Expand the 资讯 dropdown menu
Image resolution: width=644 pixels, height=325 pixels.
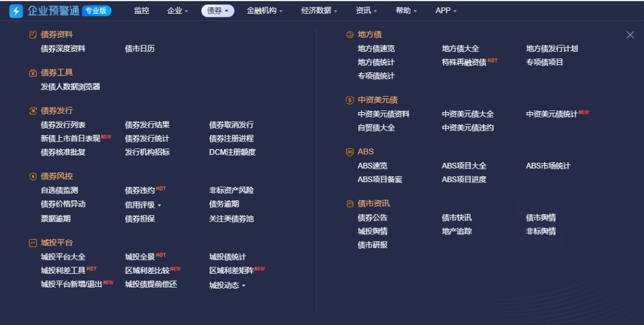pyautogui.click(x=366, y=11)
